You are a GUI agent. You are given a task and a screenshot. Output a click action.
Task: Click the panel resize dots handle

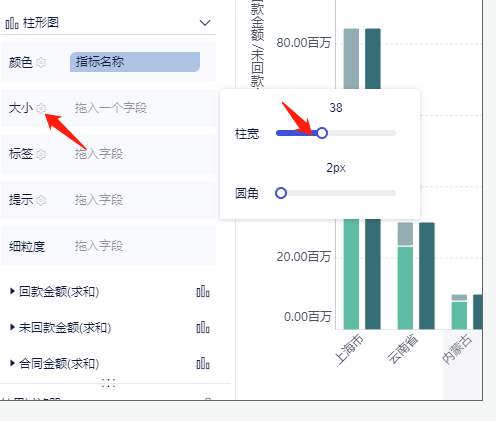click(108, 383)
